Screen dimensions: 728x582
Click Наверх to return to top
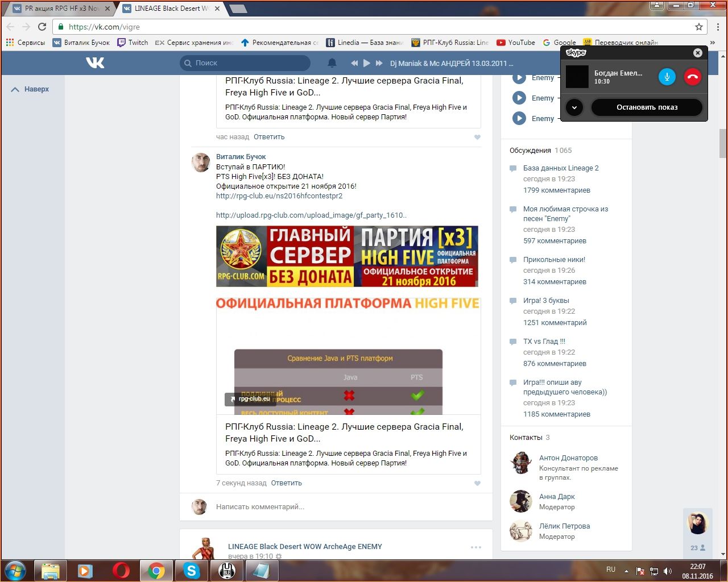point(30,89)
